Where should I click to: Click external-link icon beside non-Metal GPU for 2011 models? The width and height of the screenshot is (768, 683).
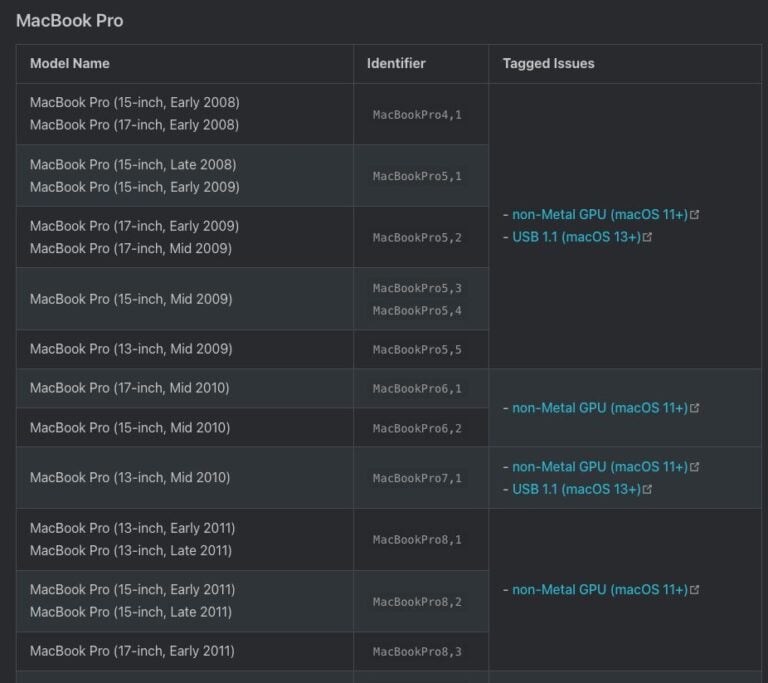(695, 590)
